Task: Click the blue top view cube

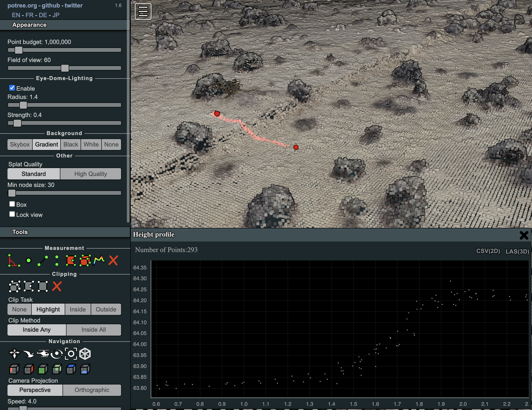Action: tap(71, 369)
